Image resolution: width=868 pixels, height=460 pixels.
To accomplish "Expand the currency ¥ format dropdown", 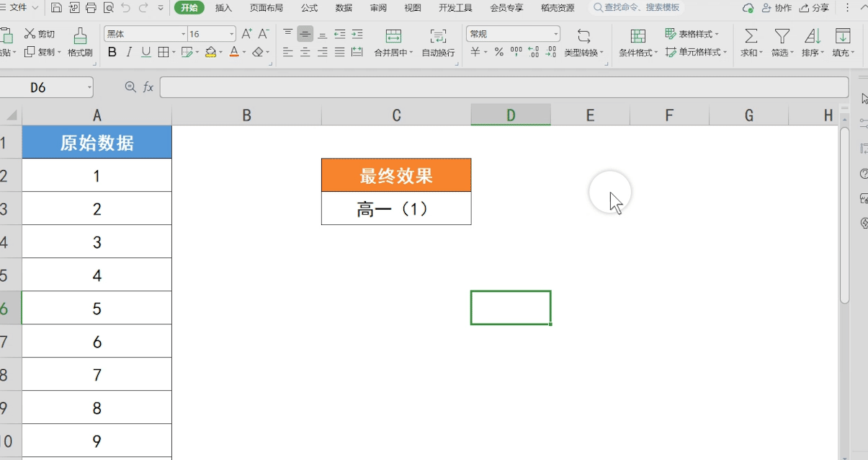I will (486, 52).
